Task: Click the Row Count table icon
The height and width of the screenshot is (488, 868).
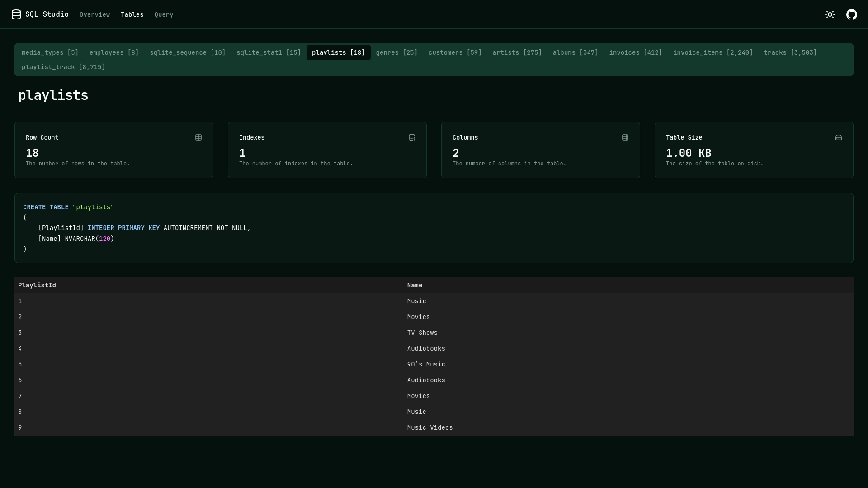Action: (x=198, y=137)
